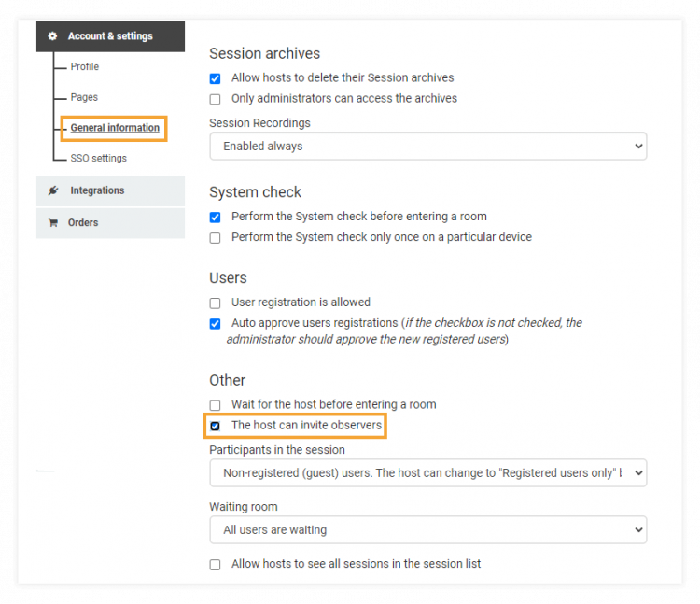Expand the Session Recordings dropdown
This screenshot has height=604, width=700.
click(427, 147)
